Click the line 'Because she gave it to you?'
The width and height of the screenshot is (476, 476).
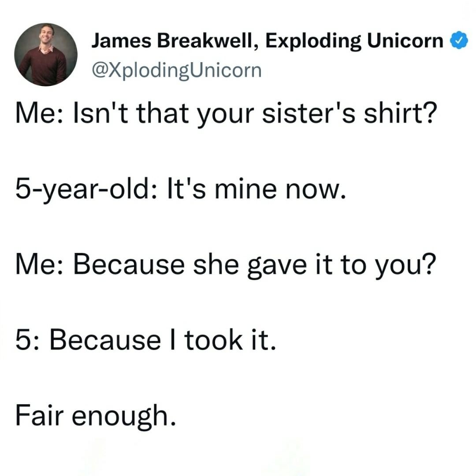click(x=254, y=265)
